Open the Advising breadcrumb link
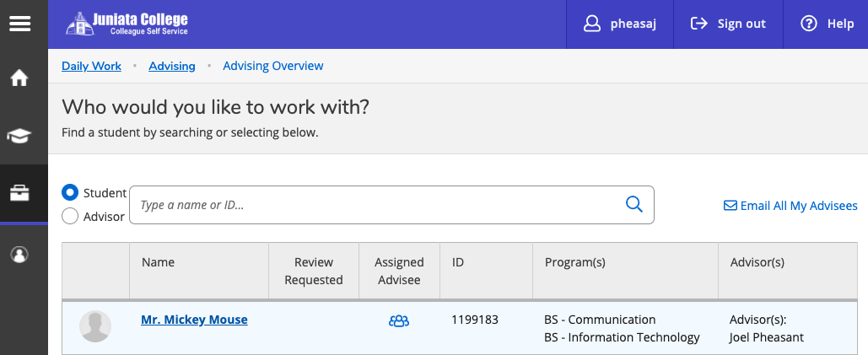 pos(171,66)
